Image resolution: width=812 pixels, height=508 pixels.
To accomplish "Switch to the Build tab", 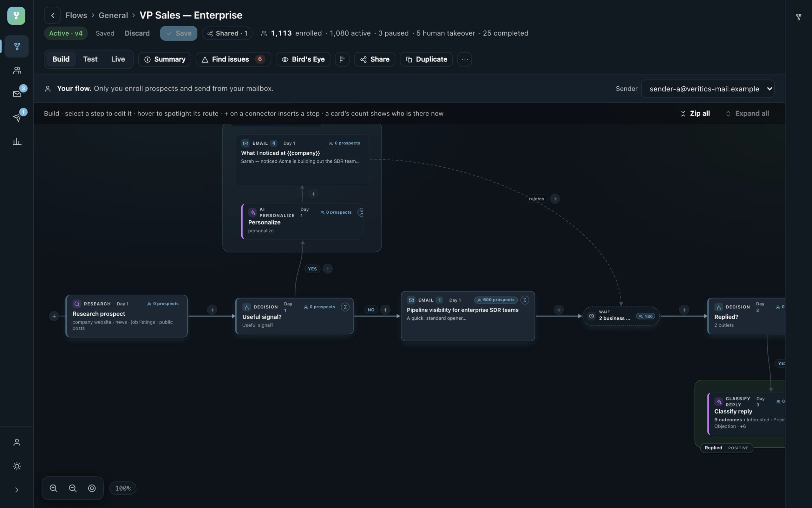I will pos(61,59).
